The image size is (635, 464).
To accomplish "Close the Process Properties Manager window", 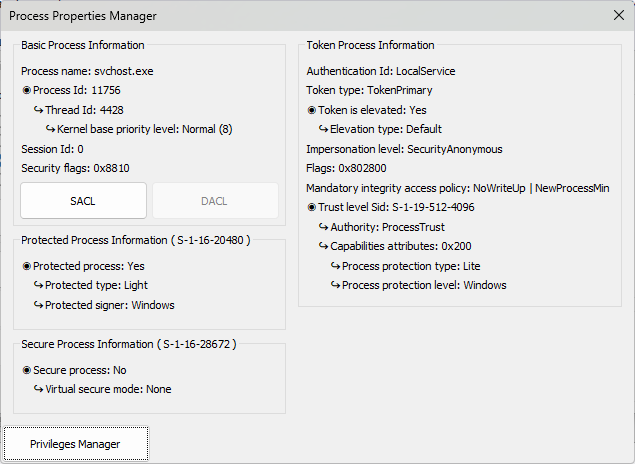I will tap(617, 15).
